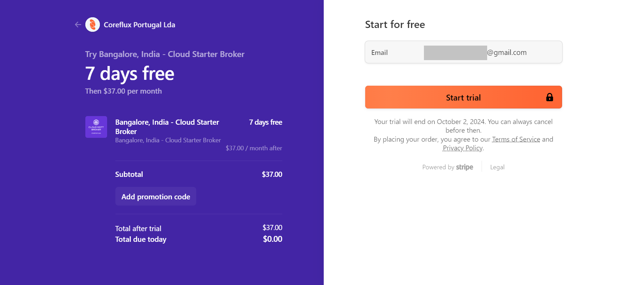Open the Privacy Policy link
The width and height of the screenshot is (644, 285).
click(463, 148)
